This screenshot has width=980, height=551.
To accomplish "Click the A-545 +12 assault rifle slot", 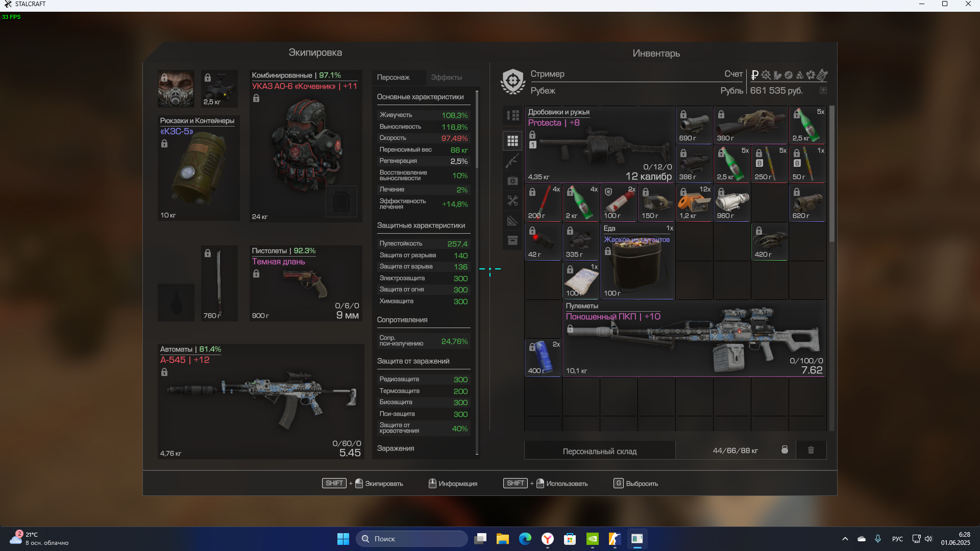I will point(261,402).
